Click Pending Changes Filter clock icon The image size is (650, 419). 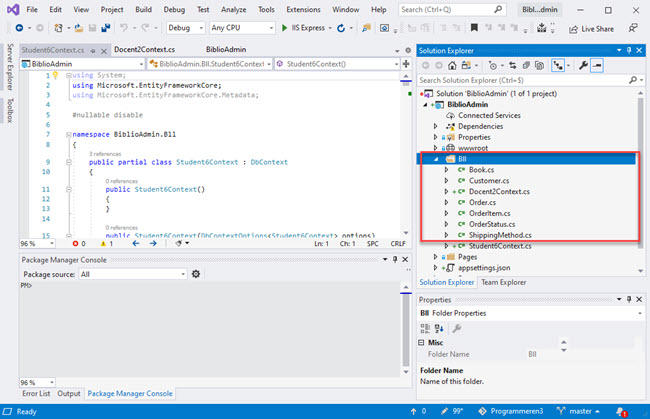(x=492, y=65)
